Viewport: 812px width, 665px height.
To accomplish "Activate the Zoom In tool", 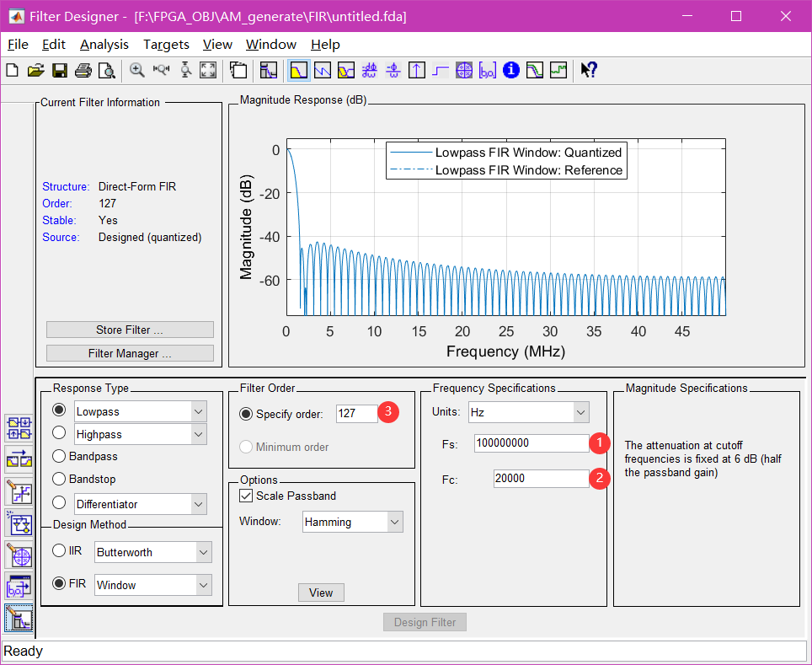I will pyautogui.click(x=137, y=70).
